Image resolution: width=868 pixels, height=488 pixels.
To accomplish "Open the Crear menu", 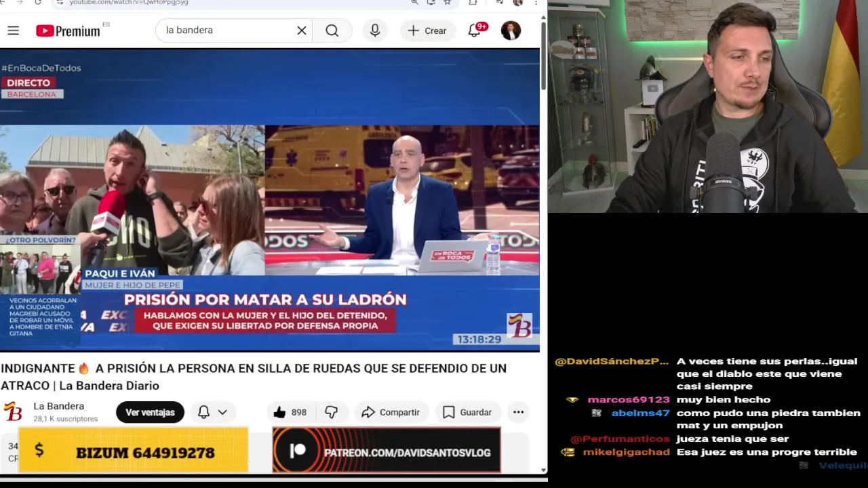I will [x=427, y=30].
